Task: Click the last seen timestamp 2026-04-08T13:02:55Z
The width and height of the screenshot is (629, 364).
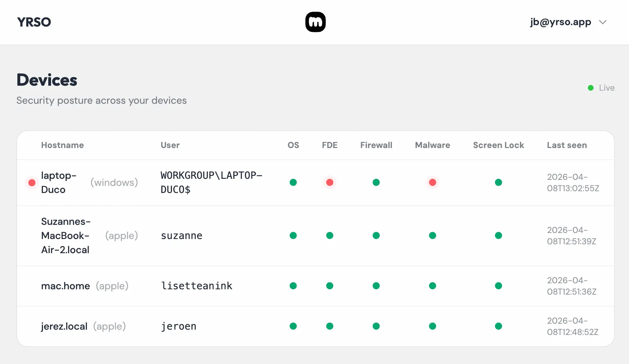Action: coord(573,182)
